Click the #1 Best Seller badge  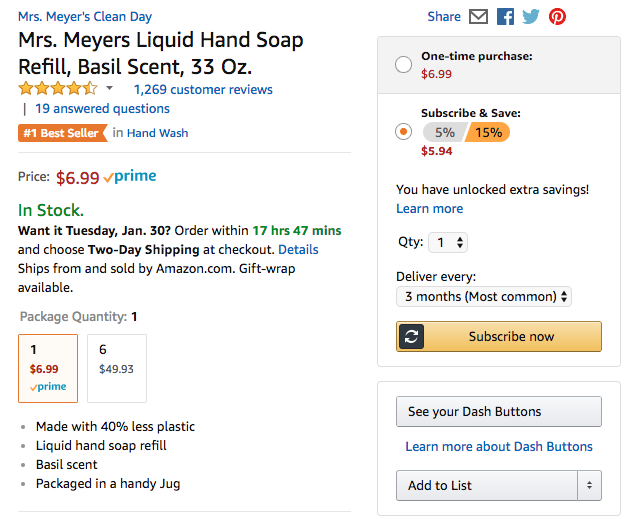[61, 133]
